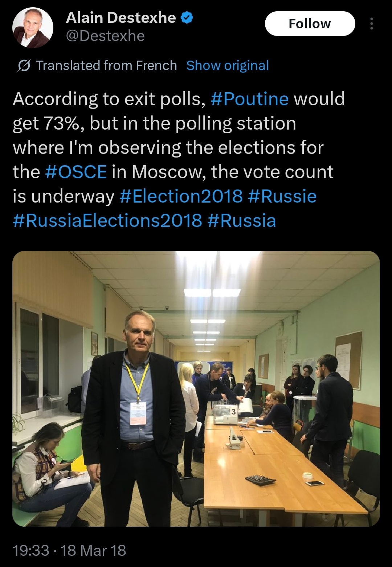Viewport: 392px width, 567px height.
Task: Open the #Election2018 hashtag
Action: pyautogui.click(x=181, y=196)
